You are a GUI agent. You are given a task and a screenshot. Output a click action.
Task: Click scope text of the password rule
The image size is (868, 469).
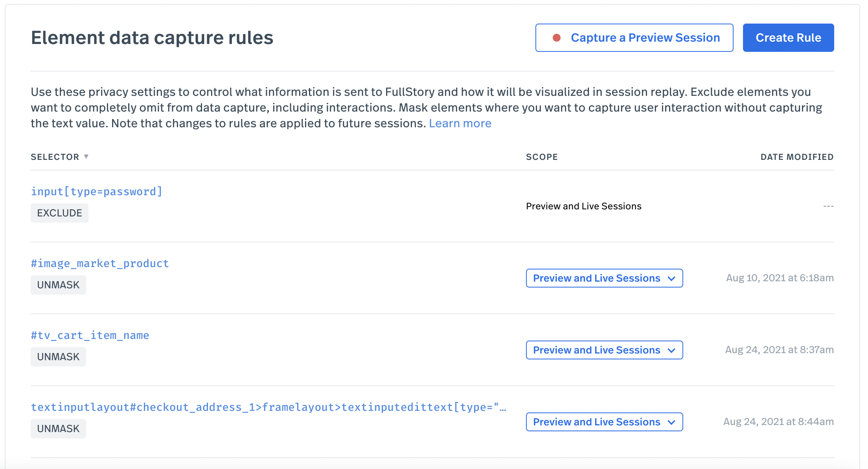pyautogui.click(x=583, y=206)
